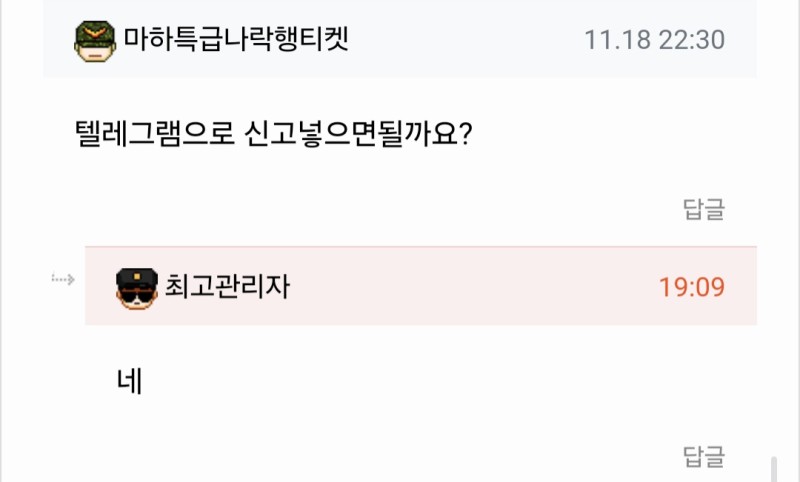Click the green cap on the soldier avatar

coord(96,31)
